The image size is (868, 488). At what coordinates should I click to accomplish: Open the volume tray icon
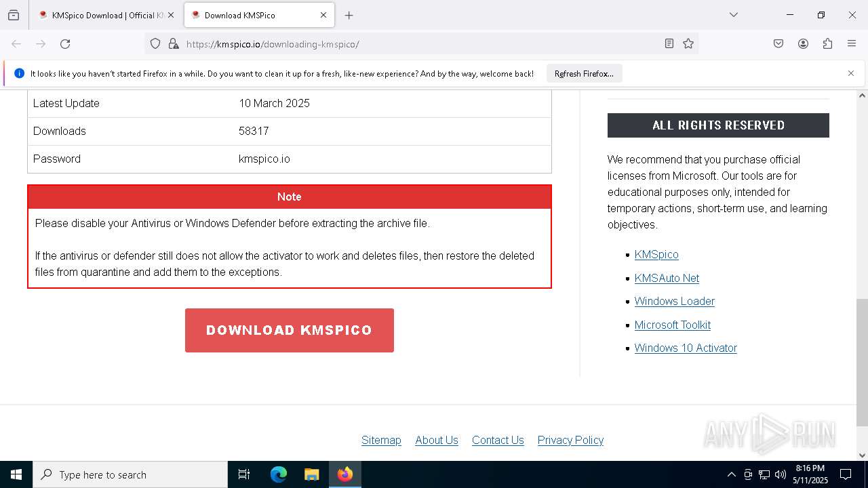click(781, 474)
